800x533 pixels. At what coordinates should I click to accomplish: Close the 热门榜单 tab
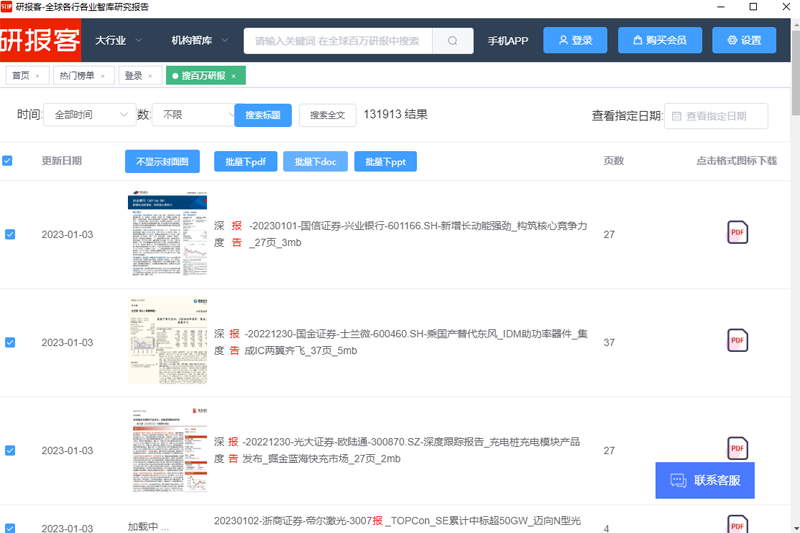[102, 76]
